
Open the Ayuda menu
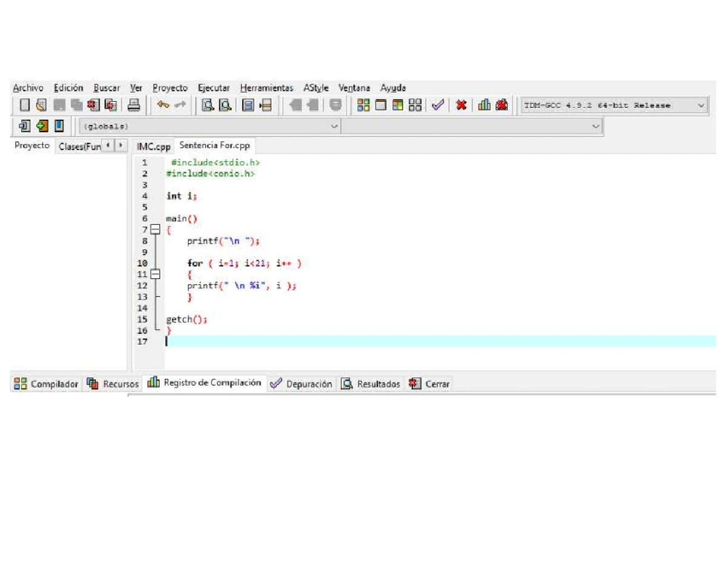pyautogui.click(x=393, y=88)
